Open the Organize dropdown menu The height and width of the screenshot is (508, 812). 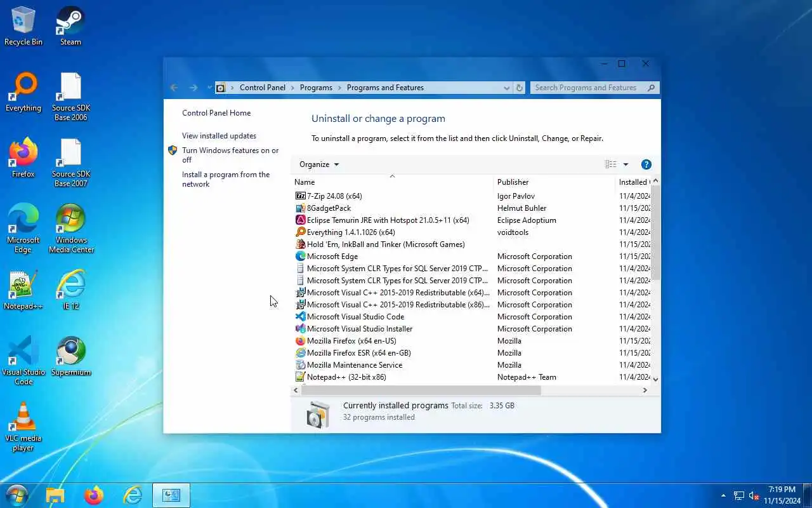[319, 164]
